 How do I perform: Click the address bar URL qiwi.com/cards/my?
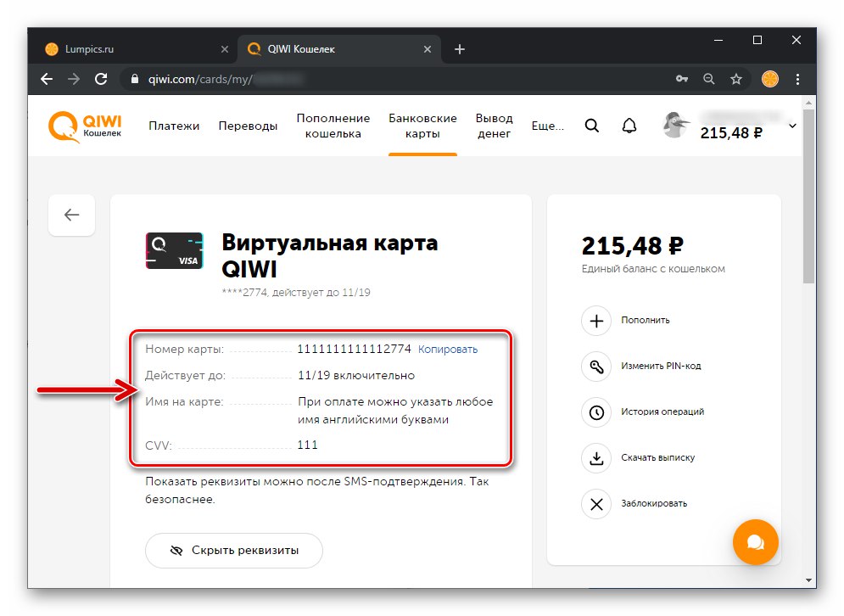pyautogui.click(x=199, y=79)
